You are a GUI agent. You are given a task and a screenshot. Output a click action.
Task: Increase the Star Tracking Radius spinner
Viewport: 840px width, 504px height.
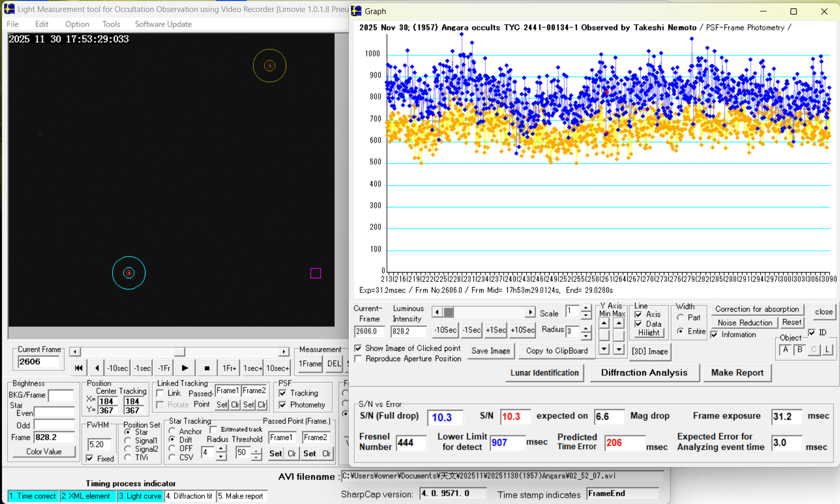pyautogui.click(x=221, y=449)
